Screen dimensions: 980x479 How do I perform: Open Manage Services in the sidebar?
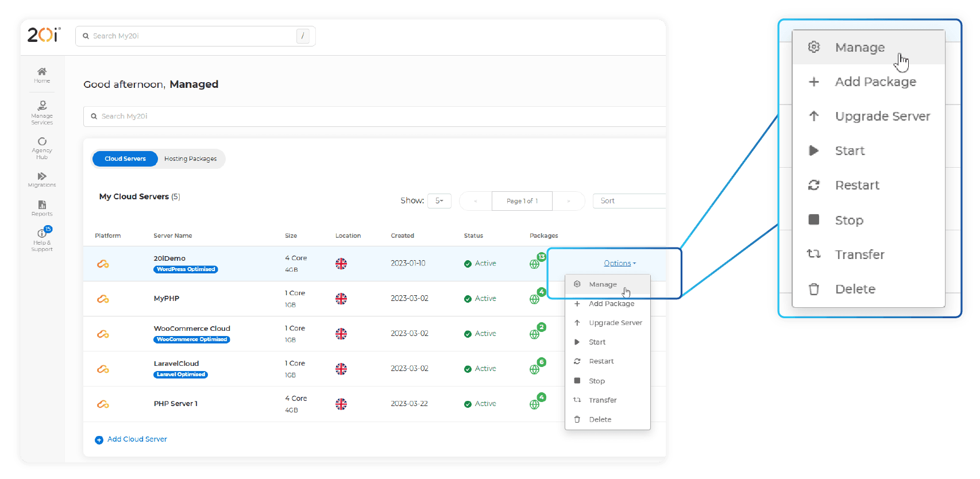(42, 113)
